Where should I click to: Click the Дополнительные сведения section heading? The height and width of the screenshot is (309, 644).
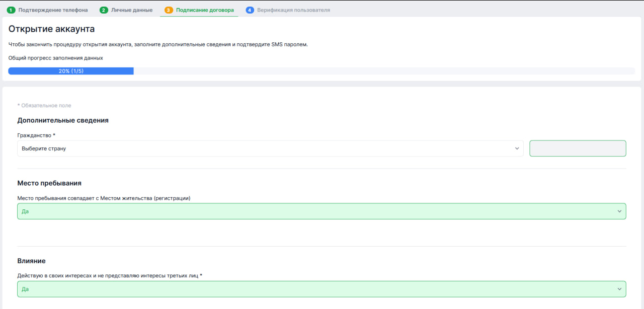click(x=63, y=120)
